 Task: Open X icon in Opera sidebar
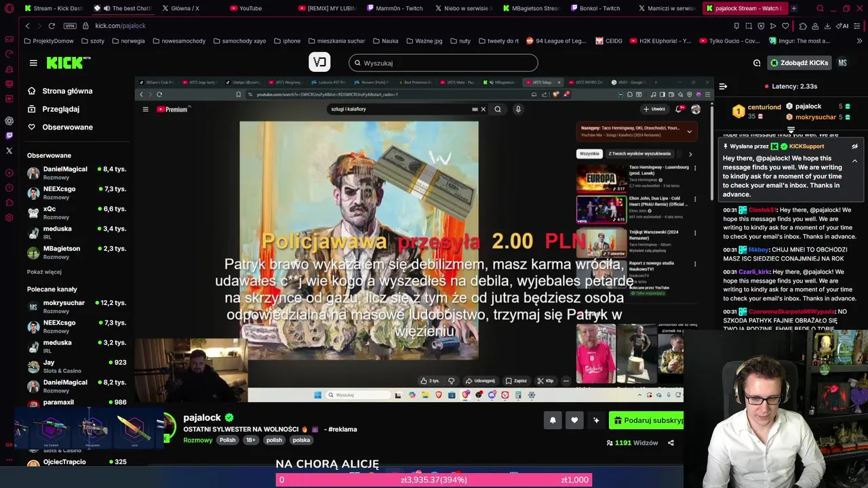[x=9, y=150]
